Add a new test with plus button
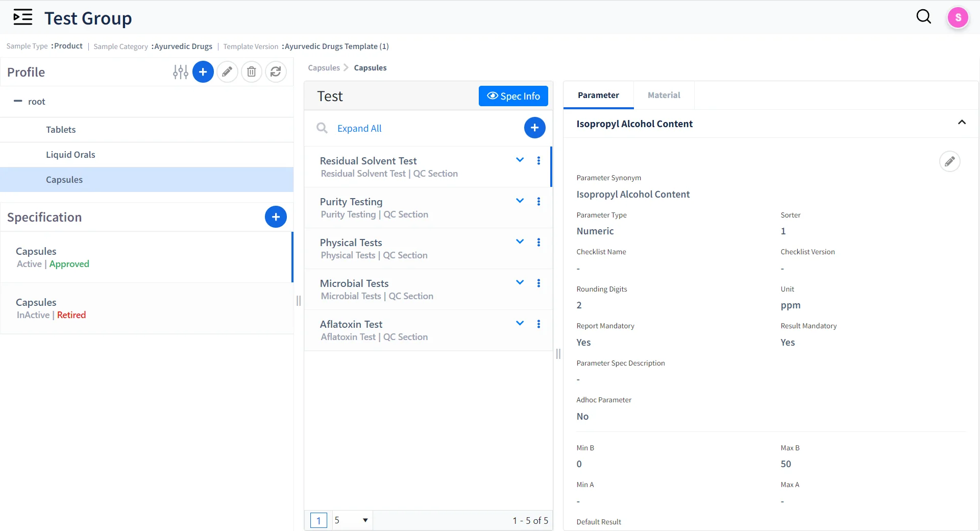980x531 pixels. (534, 128)
